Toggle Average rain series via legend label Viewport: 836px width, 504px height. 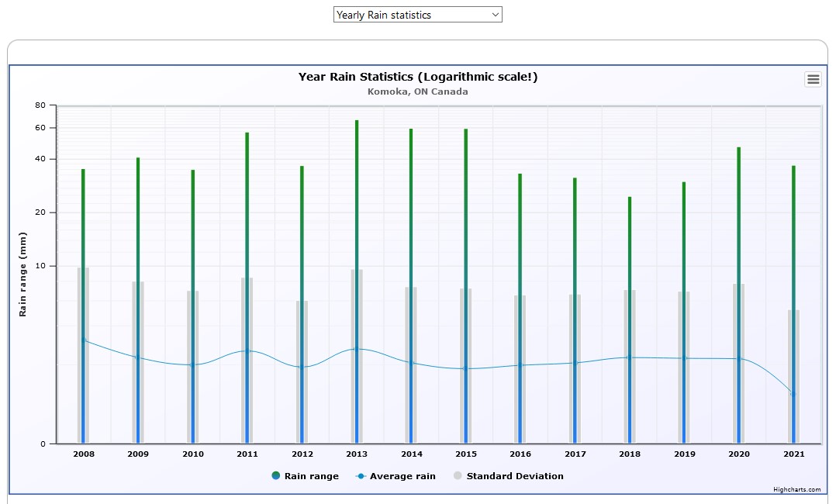tap(402, 476)
